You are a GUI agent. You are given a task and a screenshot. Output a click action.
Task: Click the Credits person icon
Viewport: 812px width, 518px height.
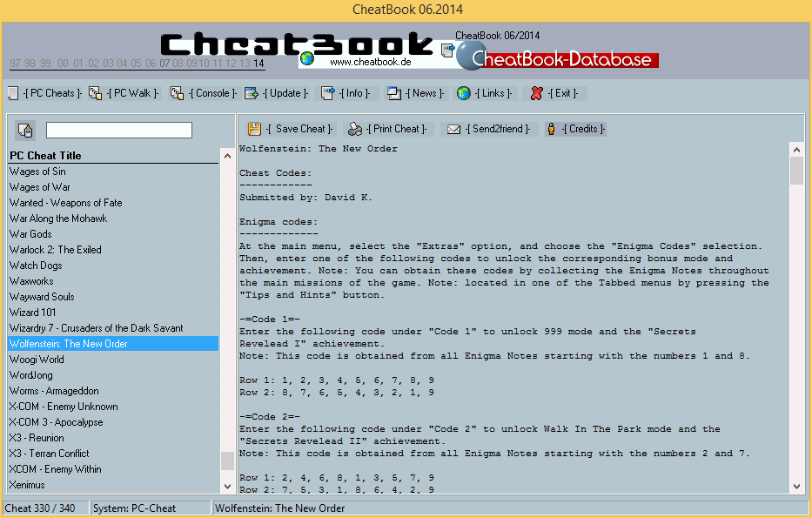(x=552, y=129)
